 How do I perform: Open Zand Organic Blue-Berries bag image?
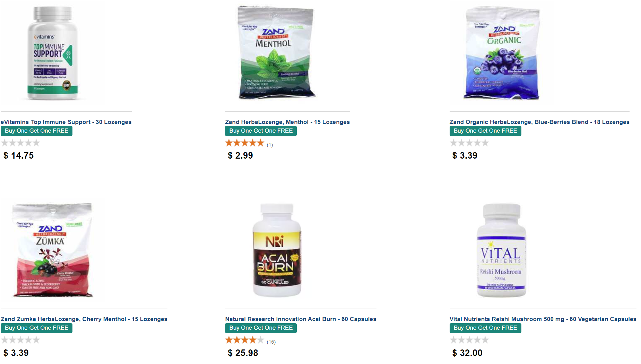[x=502, y=53]
